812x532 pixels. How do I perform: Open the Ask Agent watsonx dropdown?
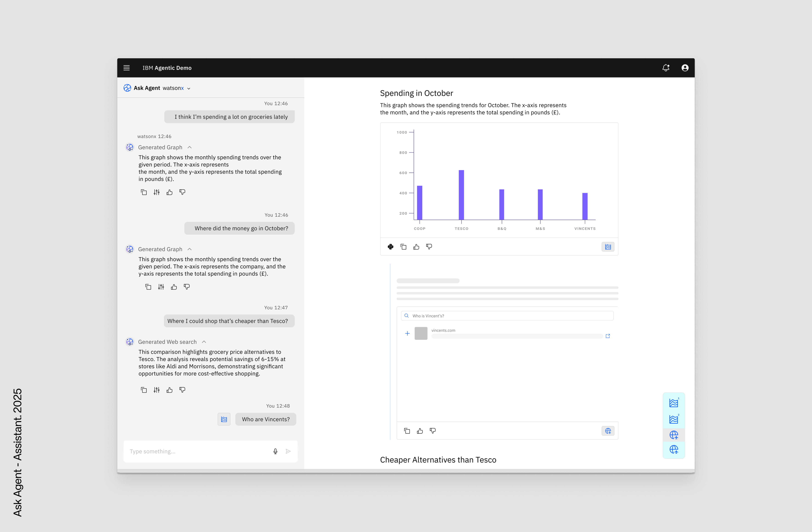point(189,88)
